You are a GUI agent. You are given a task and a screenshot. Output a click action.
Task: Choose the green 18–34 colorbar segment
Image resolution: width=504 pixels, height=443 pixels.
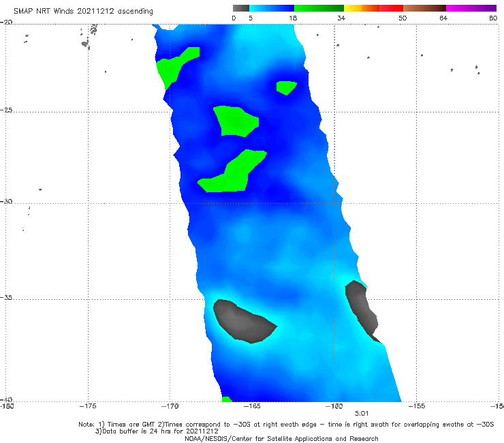click(319, 8)
